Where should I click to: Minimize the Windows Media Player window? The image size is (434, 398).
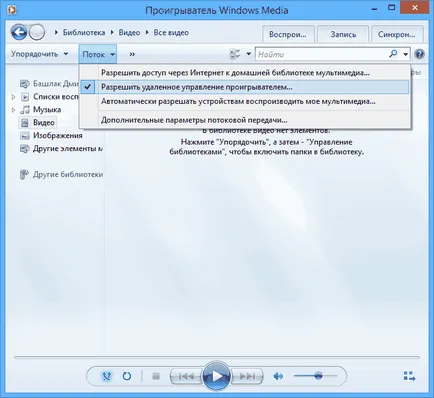[x=374, y=8]
